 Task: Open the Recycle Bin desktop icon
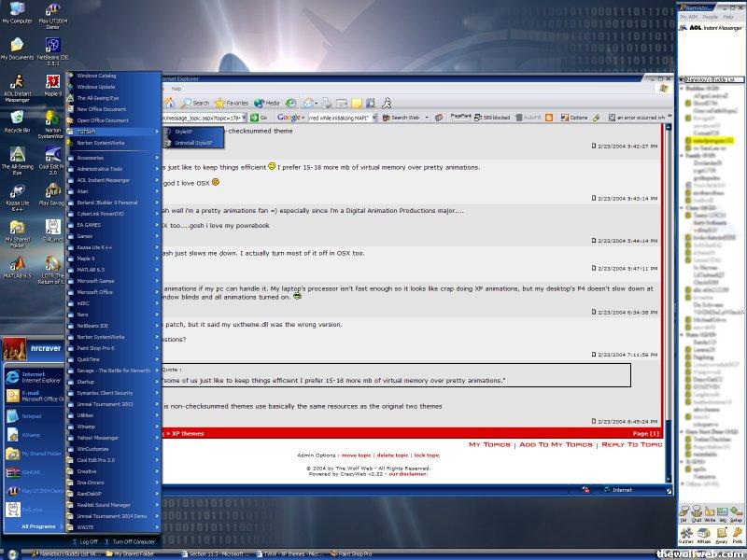click(16, 120)
